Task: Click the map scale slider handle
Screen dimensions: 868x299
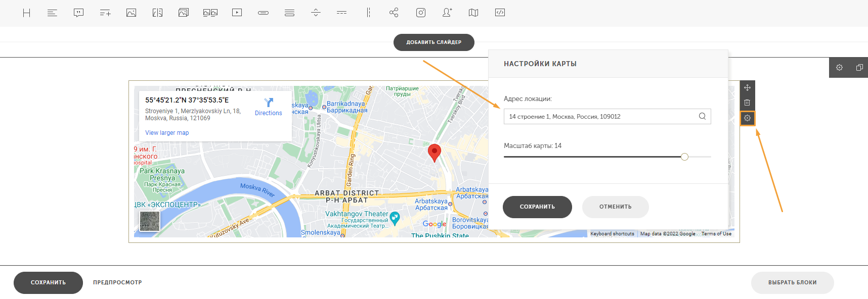Action: click(x=684, y=157)
